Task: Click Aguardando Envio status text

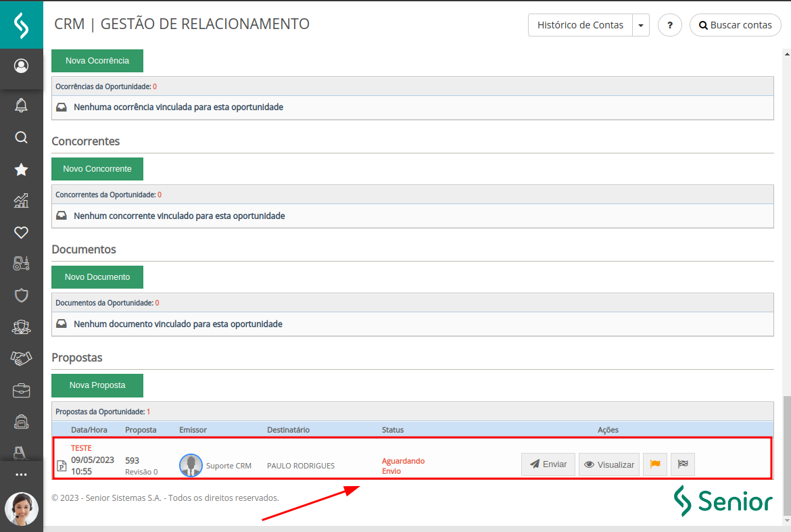Action: [x=403, y=466]
